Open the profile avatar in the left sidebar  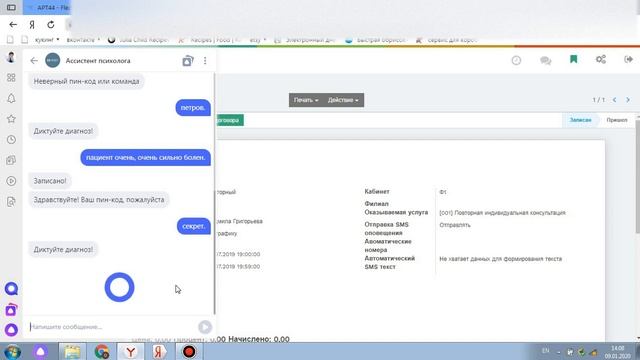pyautogui.click(x=11, y=57)
